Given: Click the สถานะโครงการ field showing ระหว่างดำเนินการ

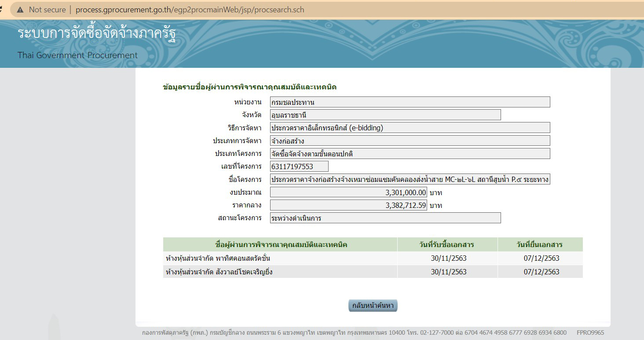Looking at the screenshot, I should 385,218.
